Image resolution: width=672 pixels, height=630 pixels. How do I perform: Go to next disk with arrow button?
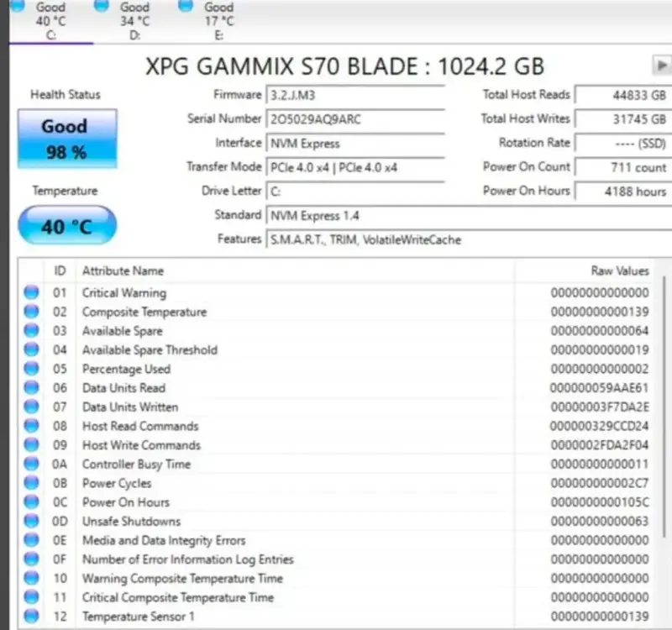pyautogui.click(x=662, y=66)
